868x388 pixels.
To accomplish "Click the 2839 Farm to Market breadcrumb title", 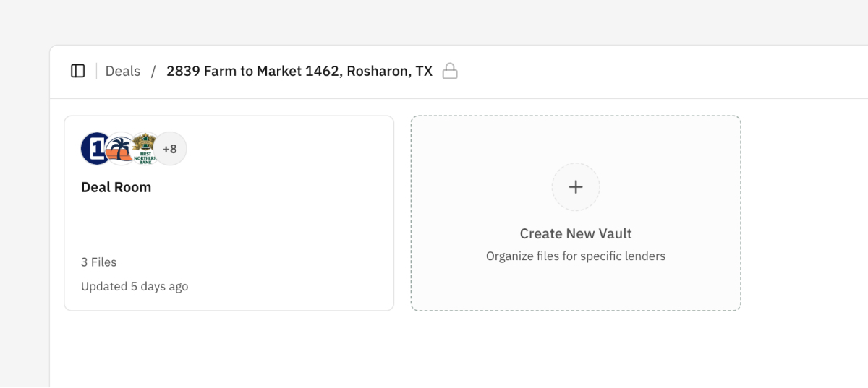I will [x=299, y=71].
